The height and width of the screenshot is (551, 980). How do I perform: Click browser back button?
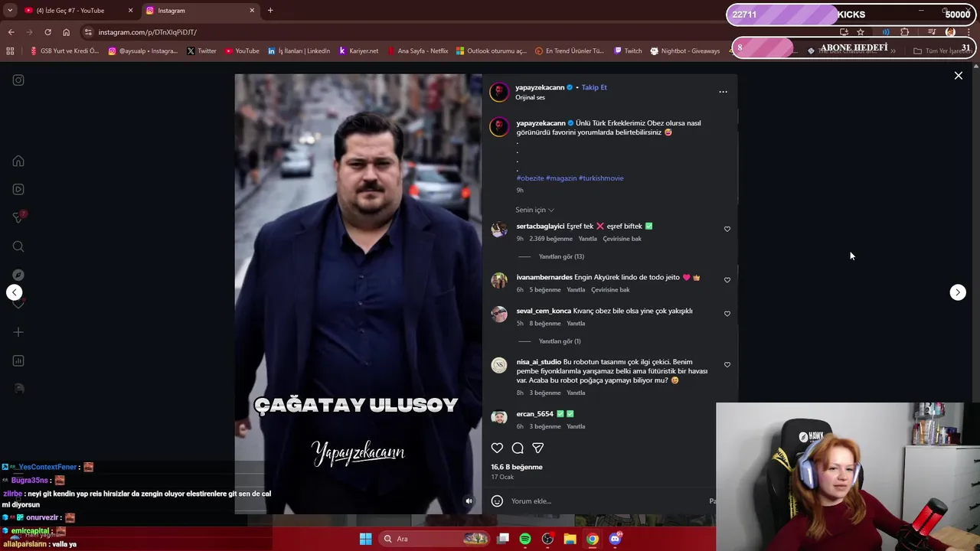(x=11, y=32)
